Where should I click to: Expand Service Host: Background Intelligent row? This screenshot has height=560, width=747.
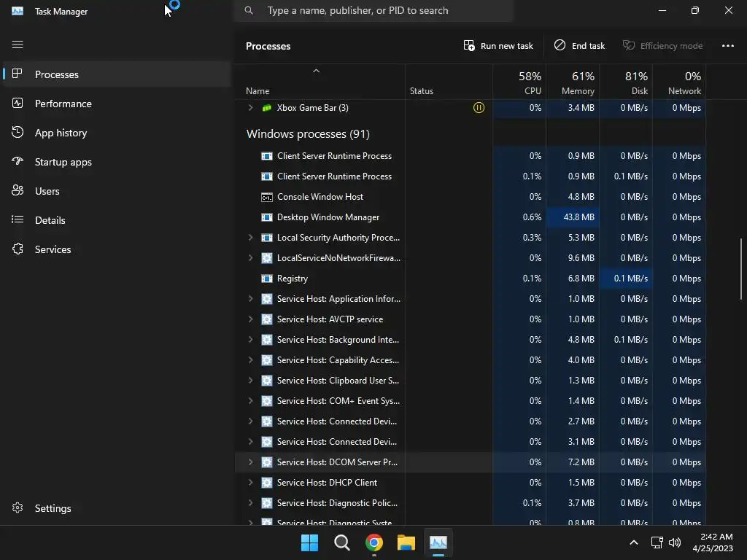(x=251, y=340)
